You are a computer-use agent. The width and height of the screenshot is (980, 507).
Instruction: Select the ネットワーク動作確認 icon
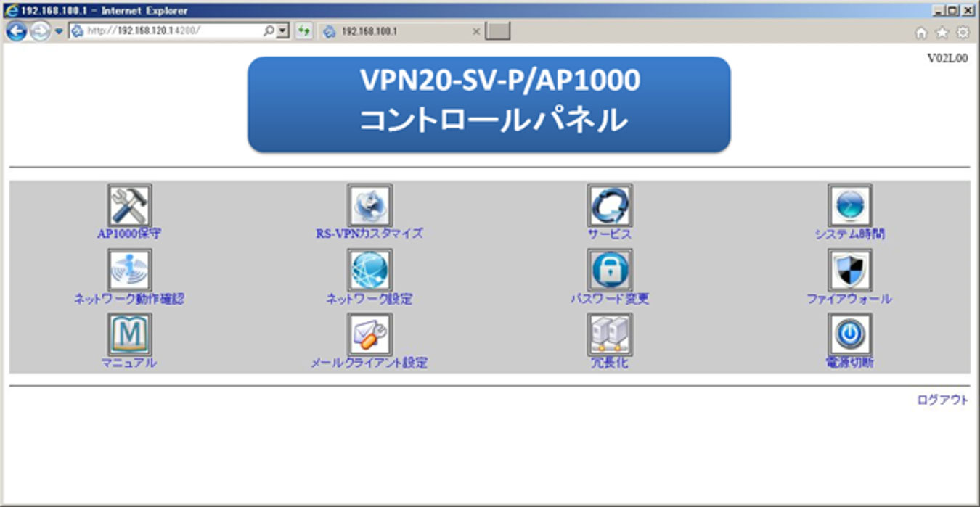click(x=129, y=271)
